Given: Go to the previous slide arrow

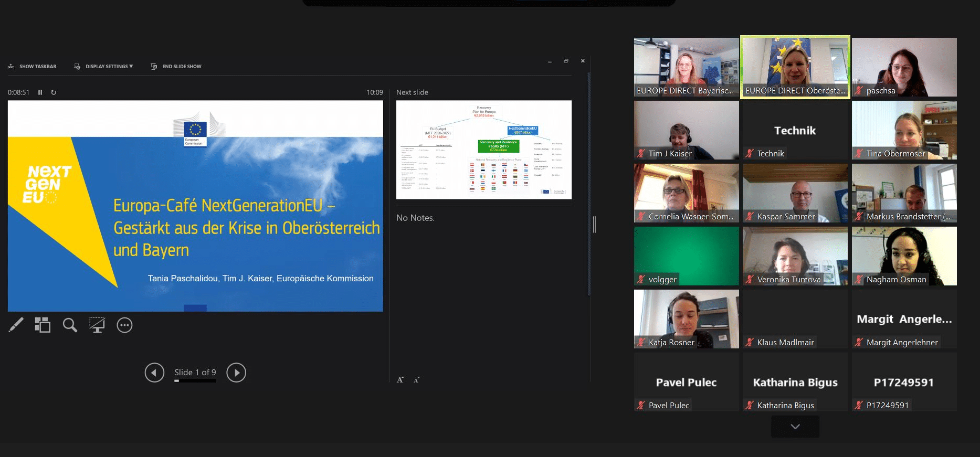Looking at the screenshot, I should (154, 373).
